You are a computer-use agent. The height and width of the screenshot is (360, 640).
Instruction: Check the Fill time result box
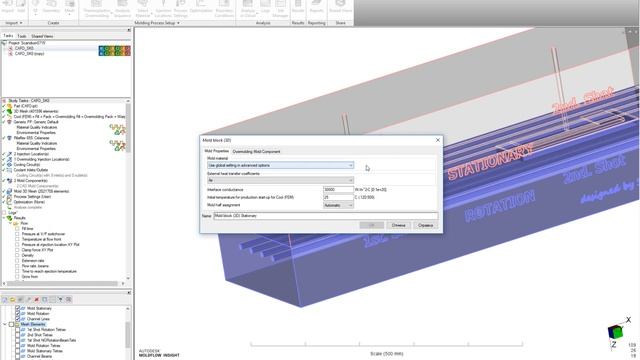[17, 229]
